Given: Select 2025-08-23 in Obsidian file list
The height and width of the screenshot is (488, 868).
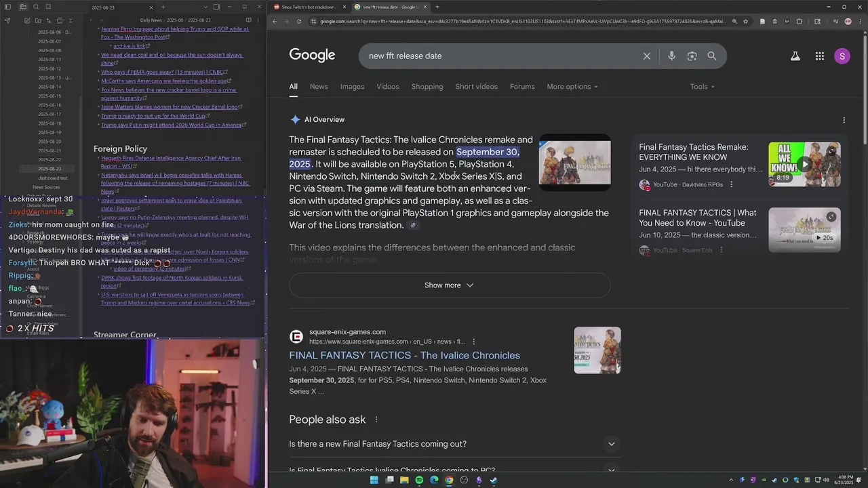Looking at the screenshot, I should click(50, 169).
